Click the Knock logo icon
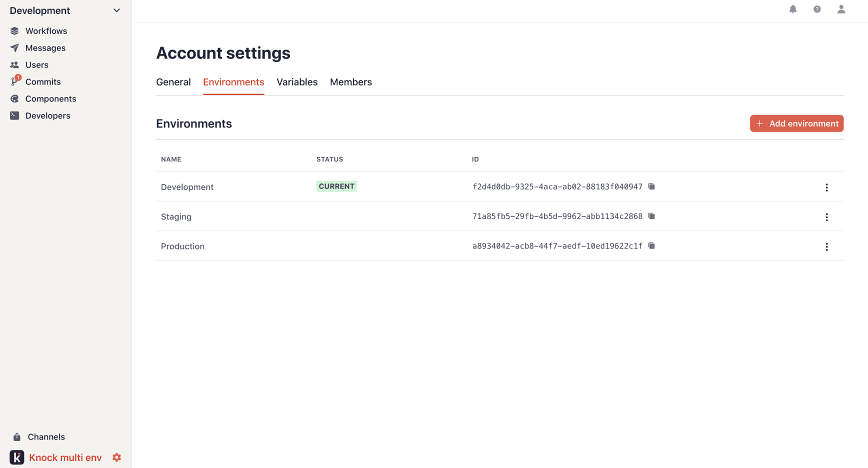This screenshot has height=468, width=868. tap(17, 457)
